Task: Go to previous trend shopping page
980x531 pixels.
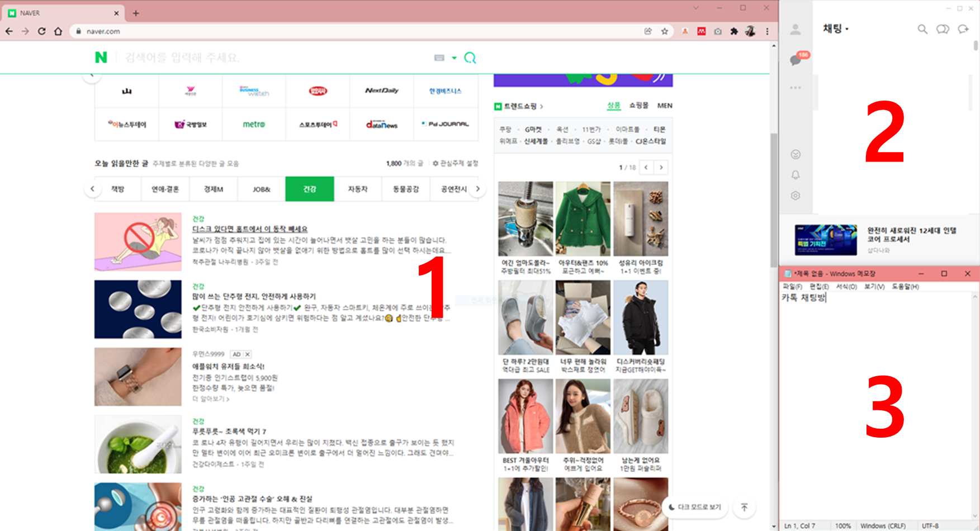Action: [x=646, y=167]
